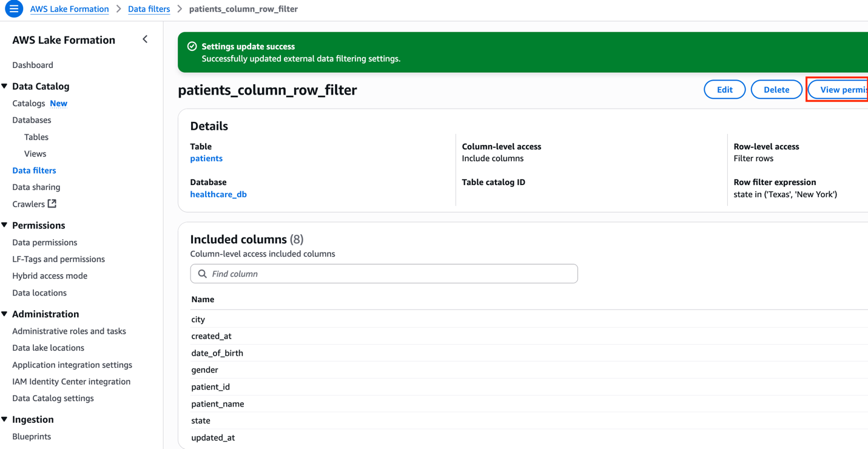Open the hamburger navigation menu icon

pyautogui.click(x=13, y=9)
